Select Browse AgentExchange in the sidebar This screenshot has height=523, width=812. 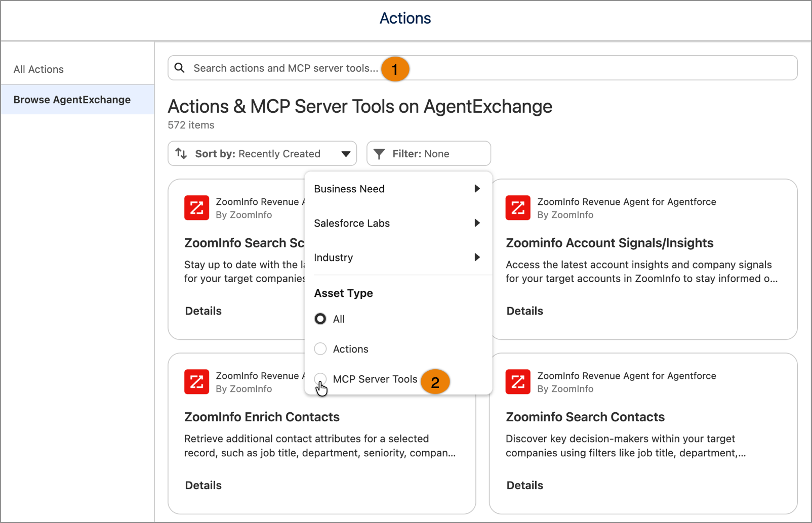pos(77,100)
